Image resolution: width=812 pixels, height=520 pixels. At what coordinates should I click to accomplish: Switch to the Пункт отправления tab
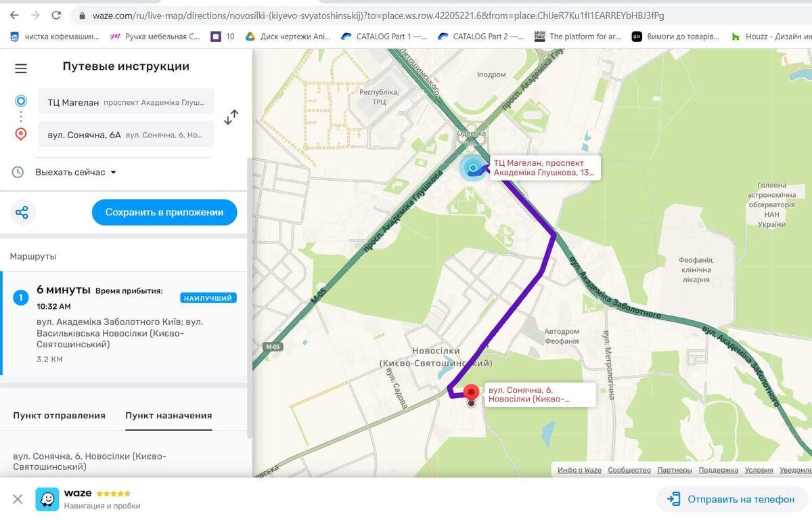click(x=59, y=416)
